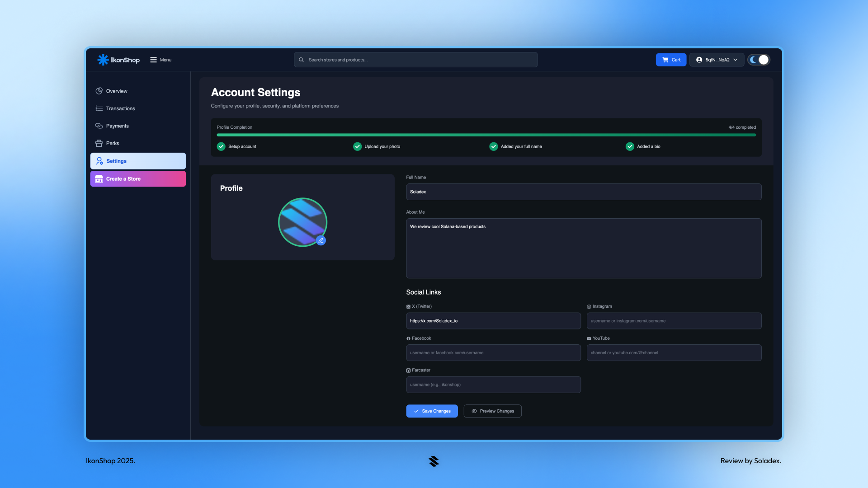Click the Farcaster logo icon
Screen dimensions: 868x488
[408, 371]
